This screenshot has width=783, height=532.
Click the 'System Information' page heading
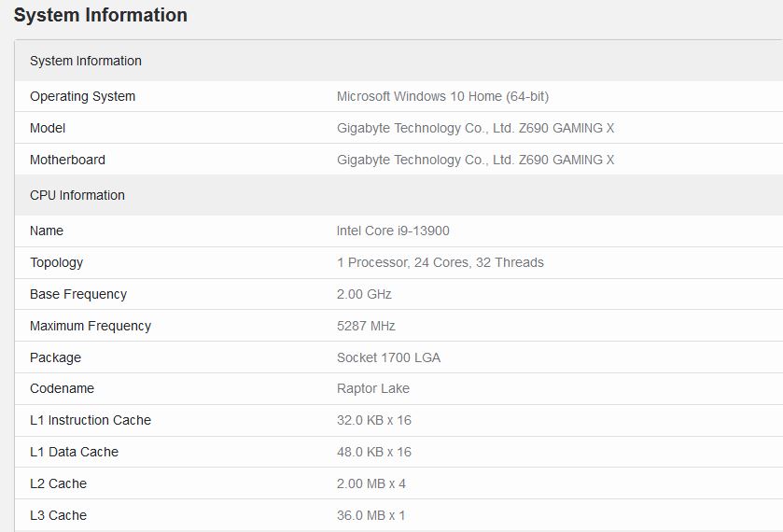pos(101,15)
